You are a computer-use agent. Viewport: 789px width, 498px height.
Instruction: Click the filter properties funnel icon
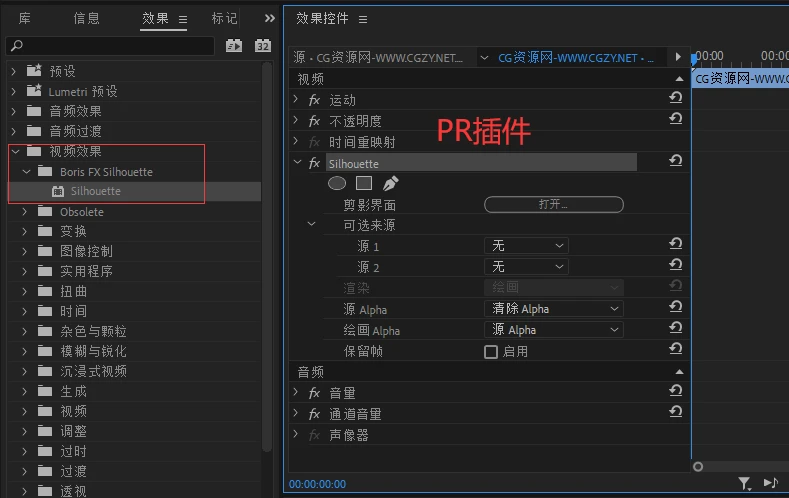(745, 484)
